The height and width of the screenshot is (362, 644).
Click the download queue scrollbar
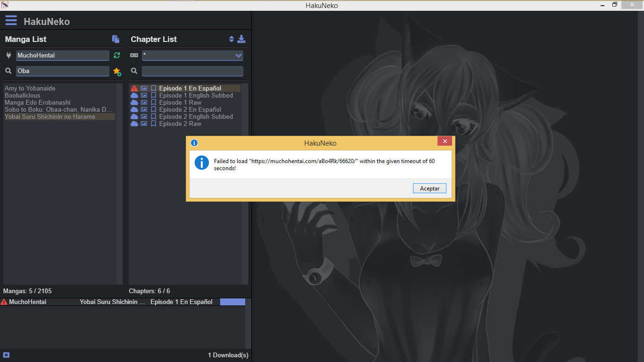click(x=248, y=323)
